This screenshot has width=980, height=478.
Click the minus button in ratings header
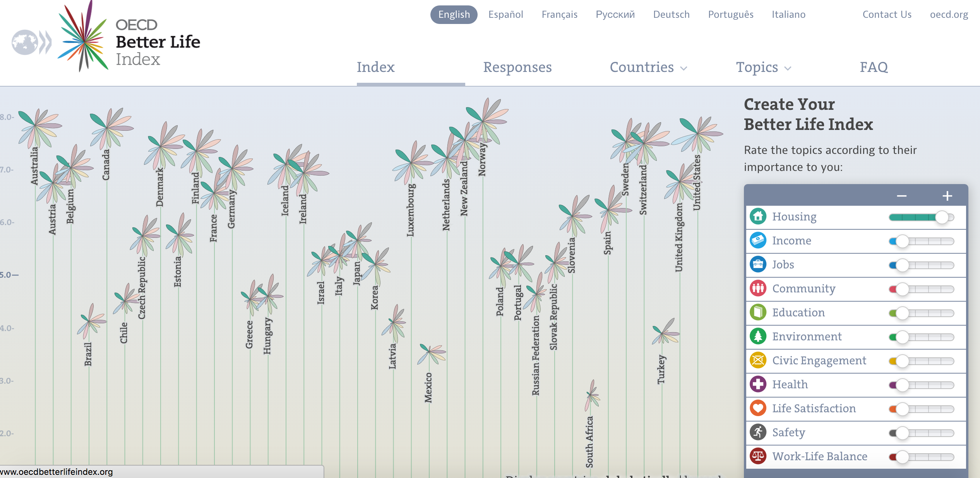coord(902,196)
